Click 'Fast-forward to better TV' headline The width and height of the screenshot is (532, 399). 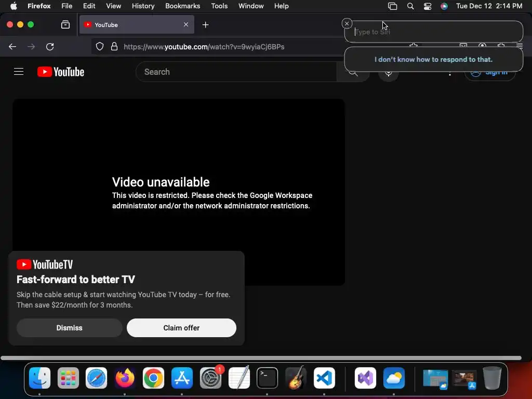pos(76,279)
